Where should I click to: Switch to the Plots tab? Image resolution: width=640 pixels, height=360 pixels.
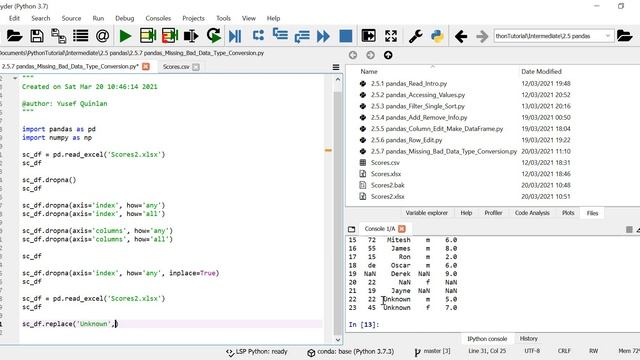click(568, 213)
